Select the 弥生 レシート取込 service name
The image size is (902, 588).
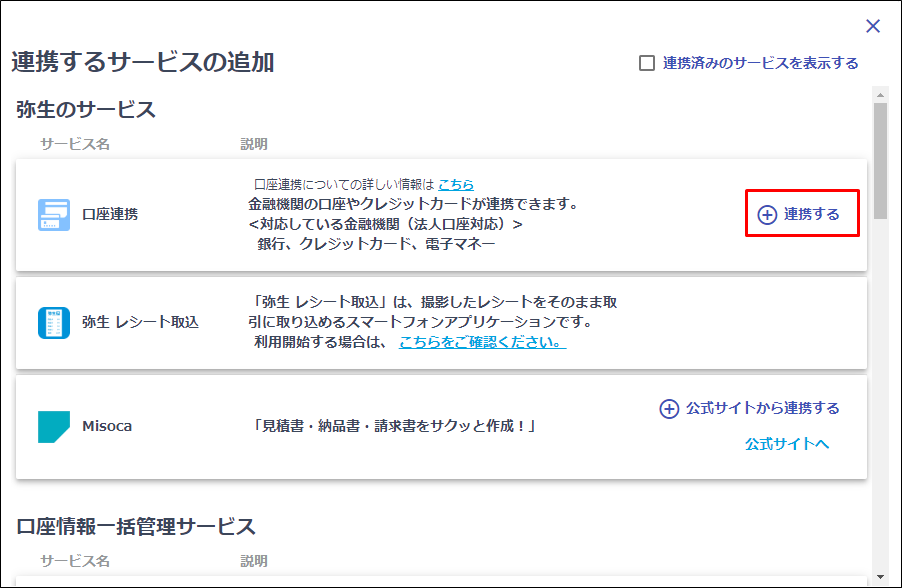(140, 322)
